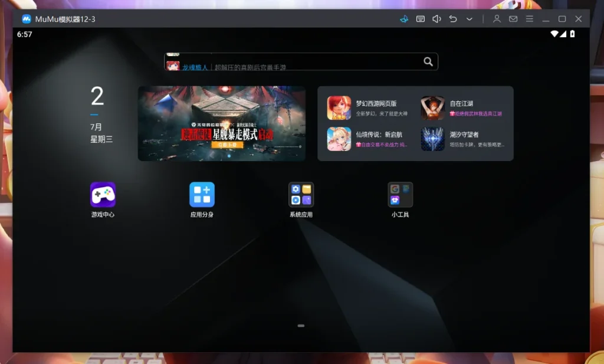
Task: Expand the title bar chevron for more tools
Action: click(470, 19)
